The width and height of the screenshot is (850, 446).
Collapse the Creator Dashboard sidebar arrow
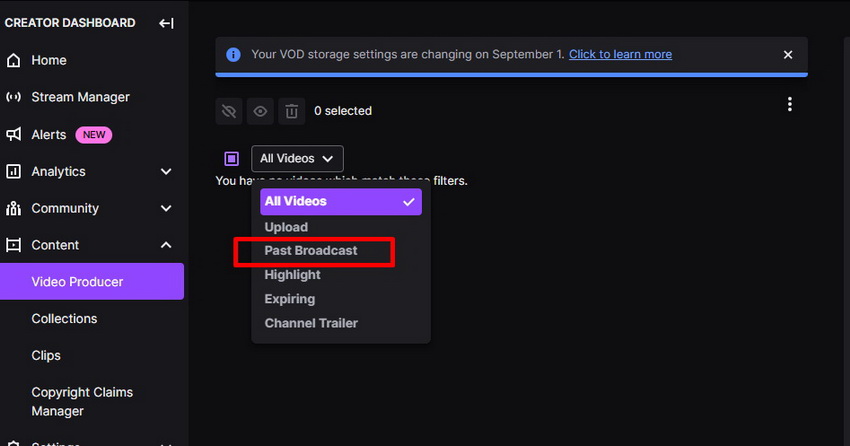166,23
